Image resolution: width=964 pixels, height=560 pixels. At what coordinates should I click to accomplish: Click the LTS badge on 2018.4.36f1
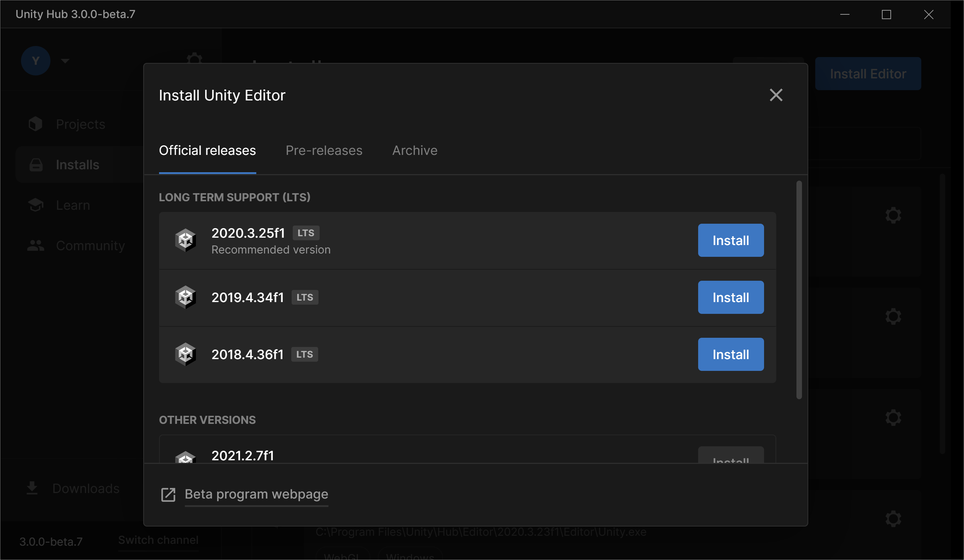[x=303, y=354]
